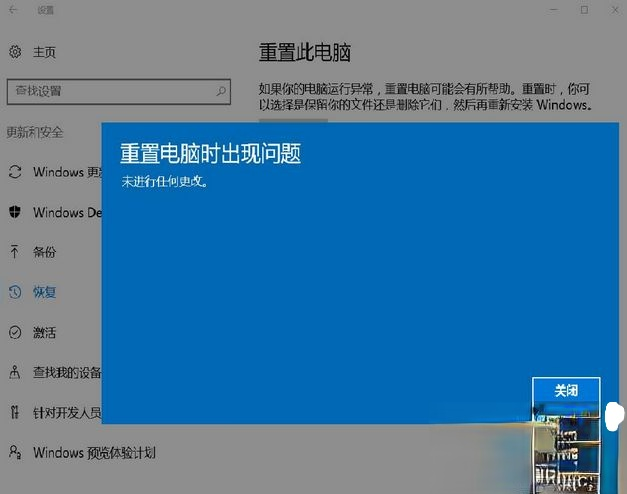
Task: Click the 重置电脑时出现问题 dialog title
Action: click(x=210, y=154)
